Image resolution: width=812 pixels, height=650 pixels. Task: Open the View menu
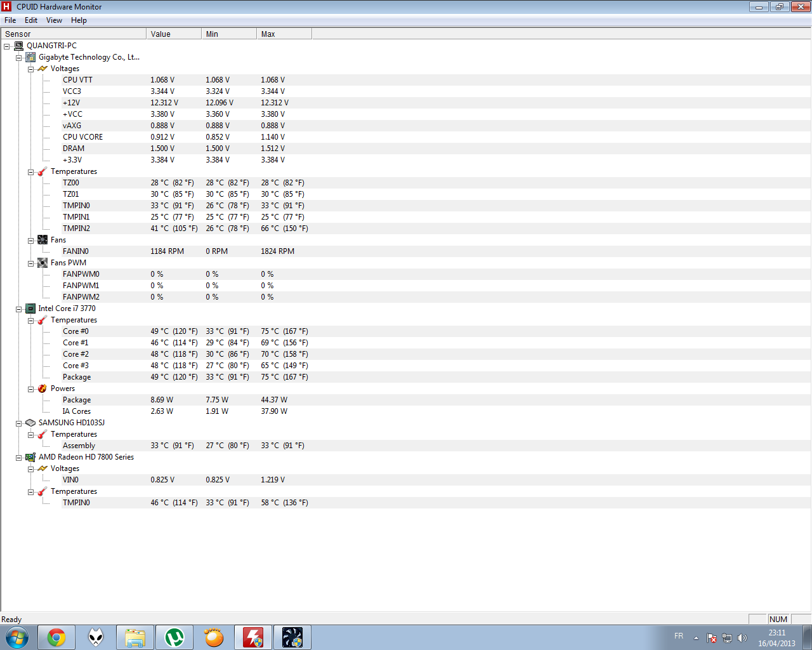coord(54,20)
